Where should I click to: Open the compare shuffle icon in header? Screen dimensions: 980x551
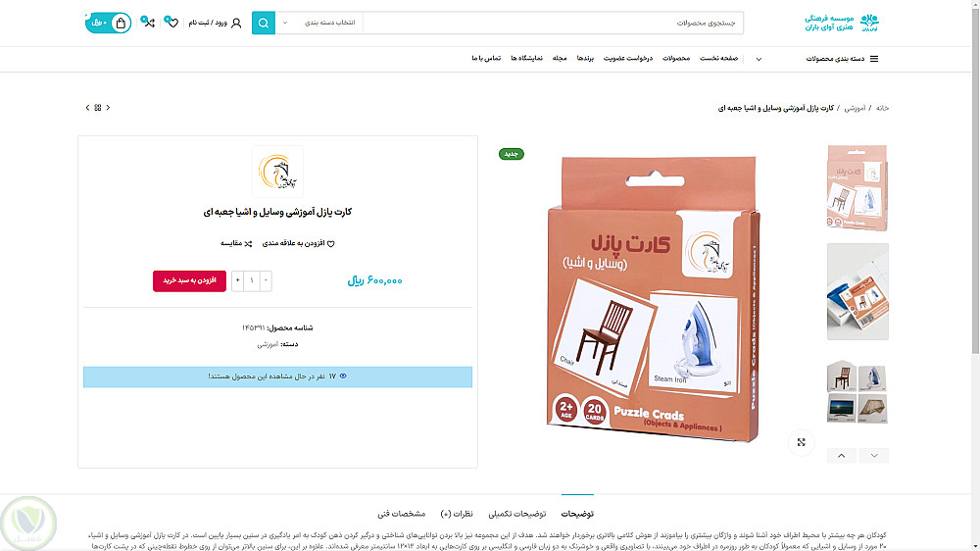(x=149, y=23)
